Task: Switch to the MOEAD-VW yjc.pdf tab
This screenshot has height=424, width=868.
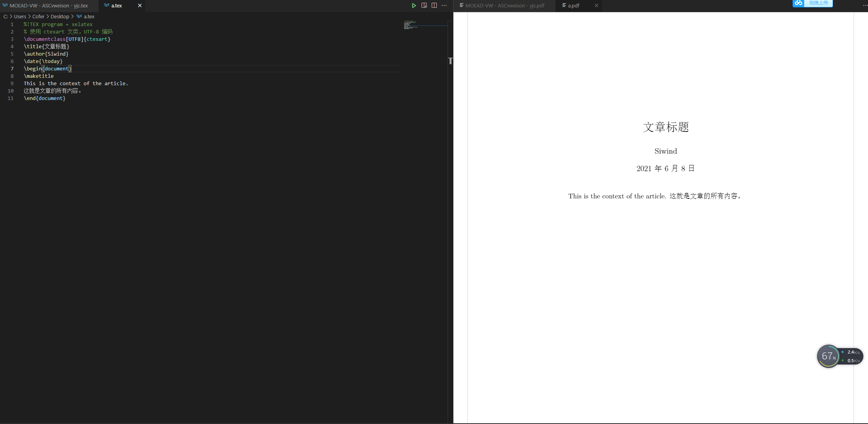Action: point(504,5)
